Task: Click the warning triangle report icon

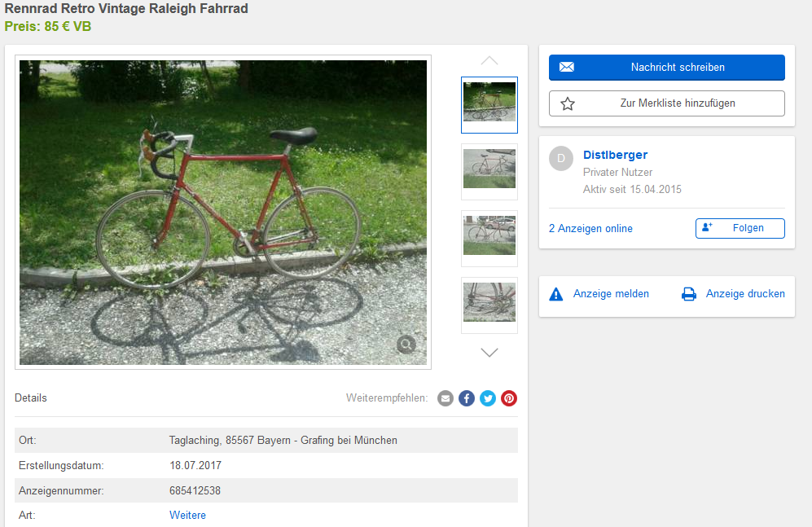Action: point(555,294)
